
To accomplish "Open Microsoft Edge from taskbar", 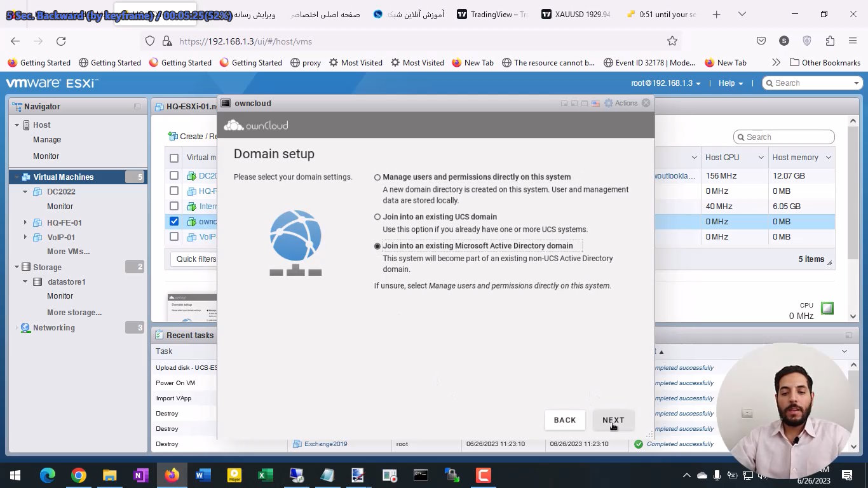I will 48,475.
